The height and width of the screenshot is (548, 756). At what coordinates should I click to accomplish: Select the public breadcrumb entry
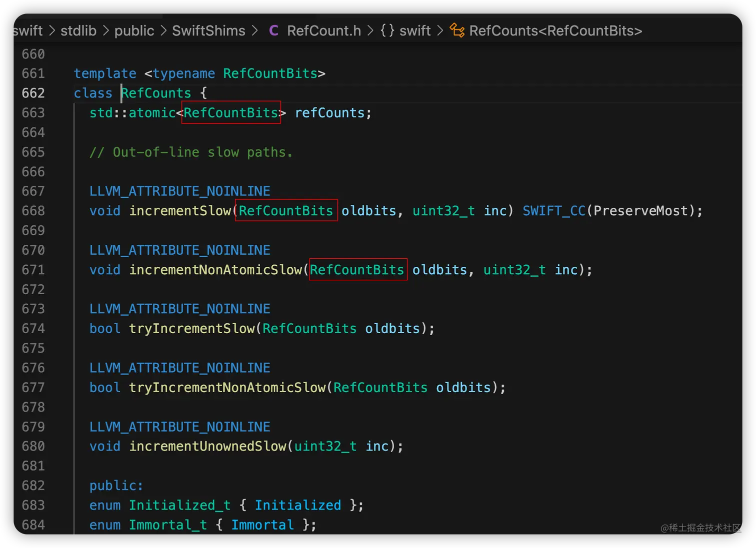pyautogui.click(x=134, y=30)
